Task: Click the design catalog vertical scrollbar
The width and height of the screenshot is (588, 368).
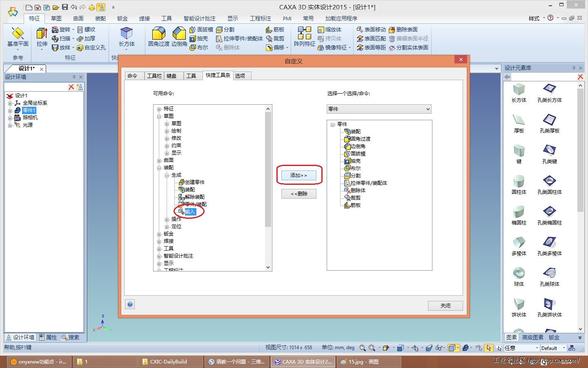Action: pyautogui.click(x=580, y=207)
